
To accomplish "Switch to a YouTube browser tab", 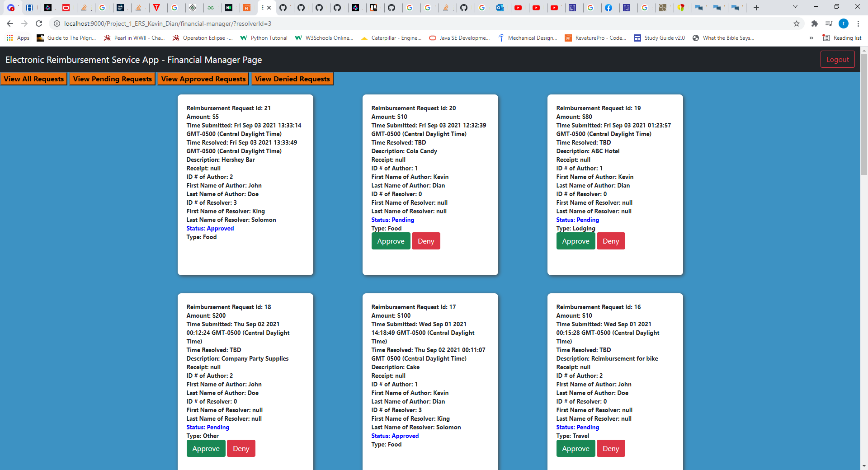I will coord(519,8).
